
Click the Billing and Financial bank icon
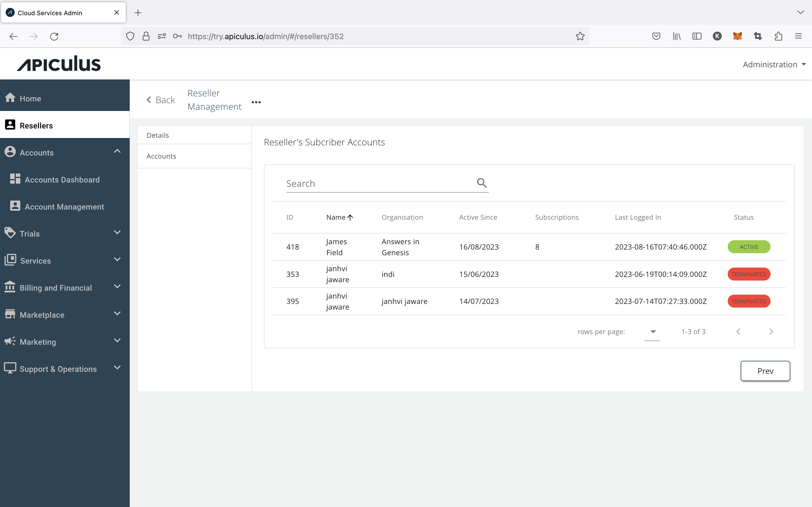click(10, 287)
